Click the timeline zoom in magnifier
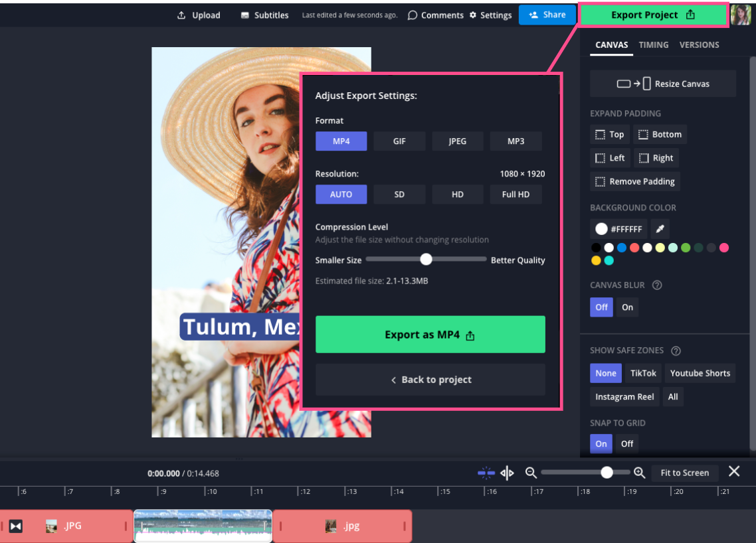Screen dimensions: 756x543 pos(639,473)
